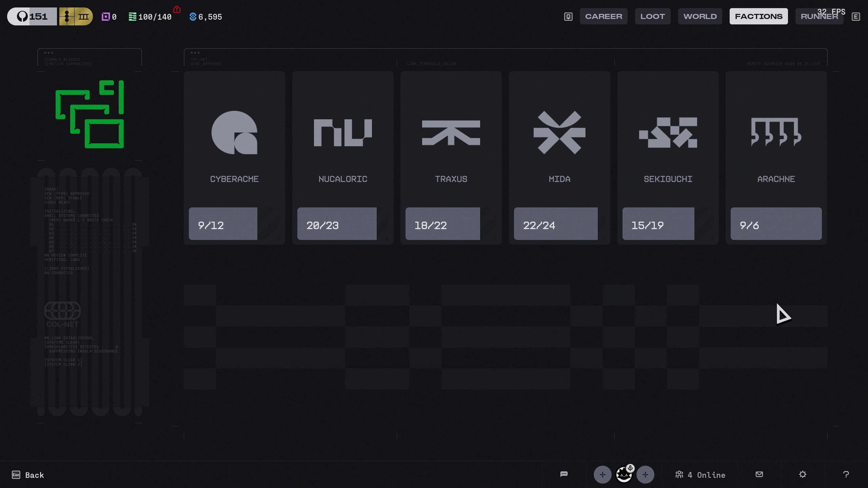This screenshot has width=868, height=488.
Task: Open the mail inbox icon
Action: (x=759, y=474)
